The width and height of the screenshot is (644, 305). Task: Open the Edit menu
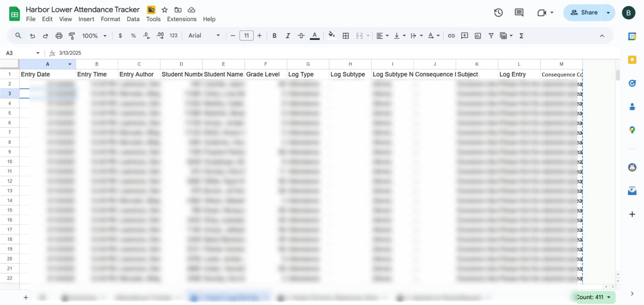pyautogui.click(x=47, y=19)
